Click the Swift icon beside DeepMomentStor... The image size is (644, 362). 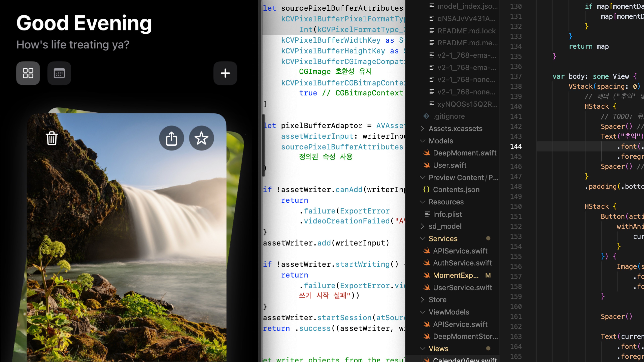pos(426,336)
